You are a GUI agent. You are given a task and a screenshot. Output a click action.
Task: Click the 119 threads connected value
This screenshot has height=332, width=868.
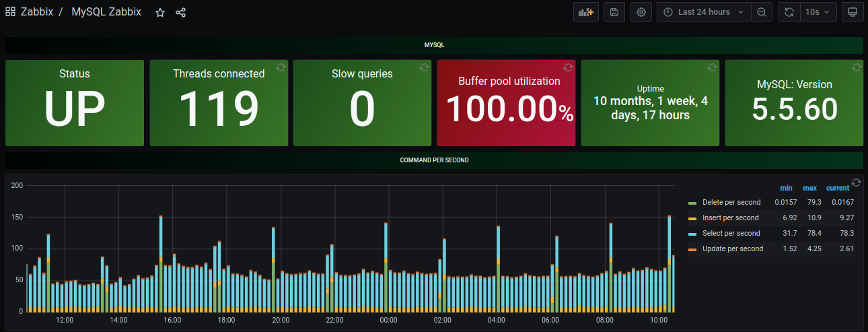219,109
